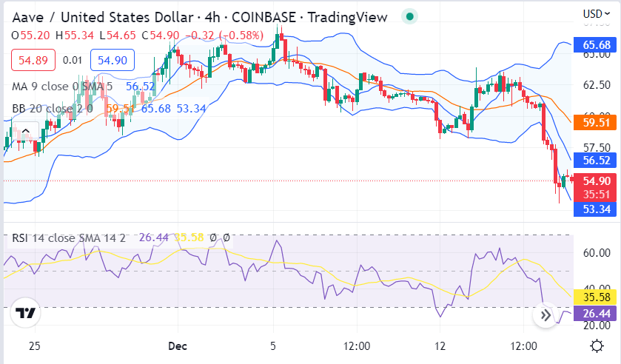Open the USD currency dropdown

(x=597, y=14)
